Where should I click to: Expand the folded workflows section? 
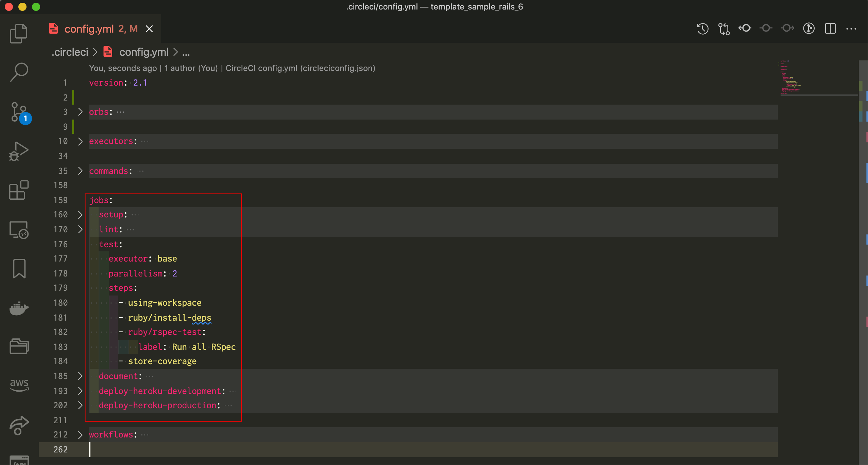click(x=80, y=435)
